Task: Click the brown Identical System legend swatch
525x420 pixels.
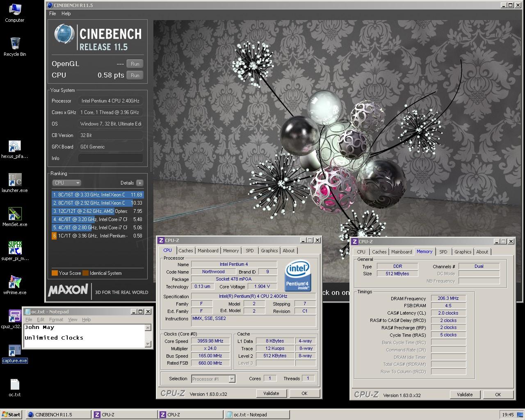Action: tap(85, 273)
